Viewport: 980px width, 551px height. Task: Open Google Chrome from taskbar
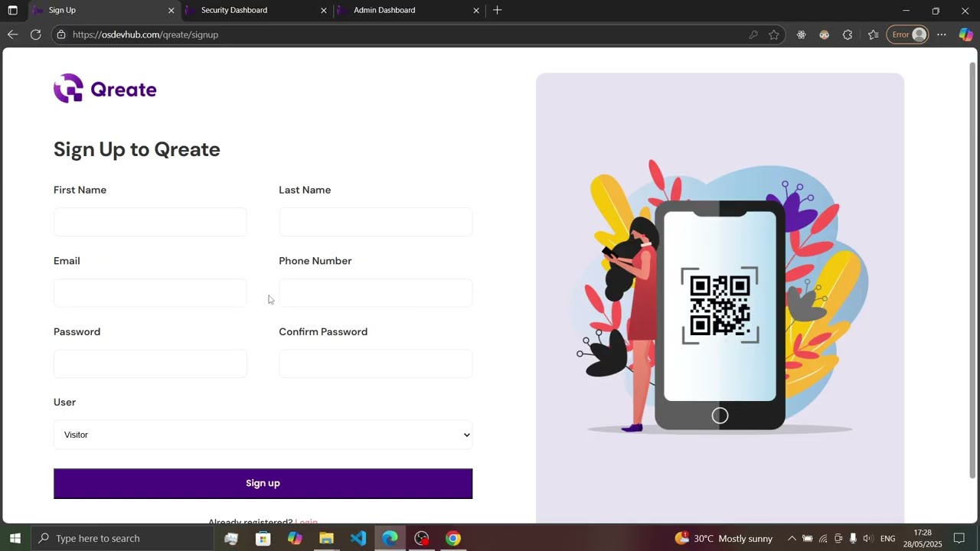click(x=453, y=538)
